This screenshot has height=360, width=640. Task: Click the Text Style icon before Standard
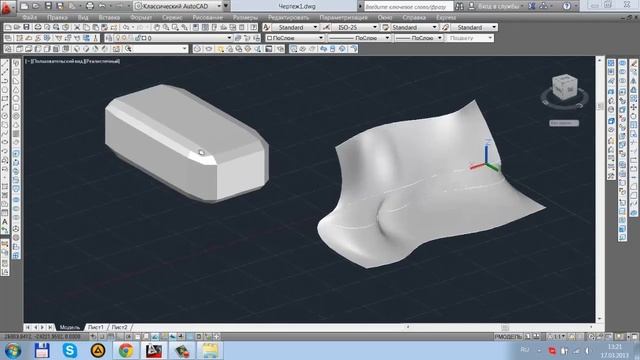[267, 27]
